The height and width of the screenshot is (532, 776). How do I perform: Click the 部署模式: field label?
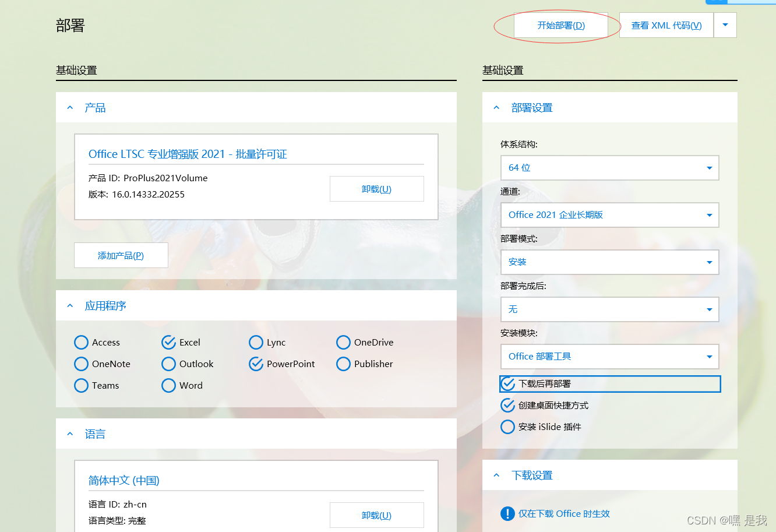coord(519,239)
